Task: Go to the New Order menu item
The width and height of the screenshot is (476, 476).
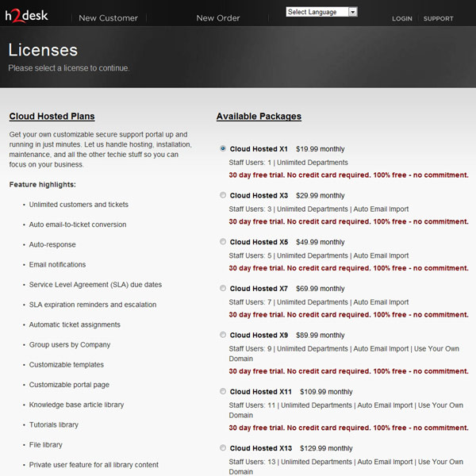Action: pyautogui.click(x=218, y=18)
